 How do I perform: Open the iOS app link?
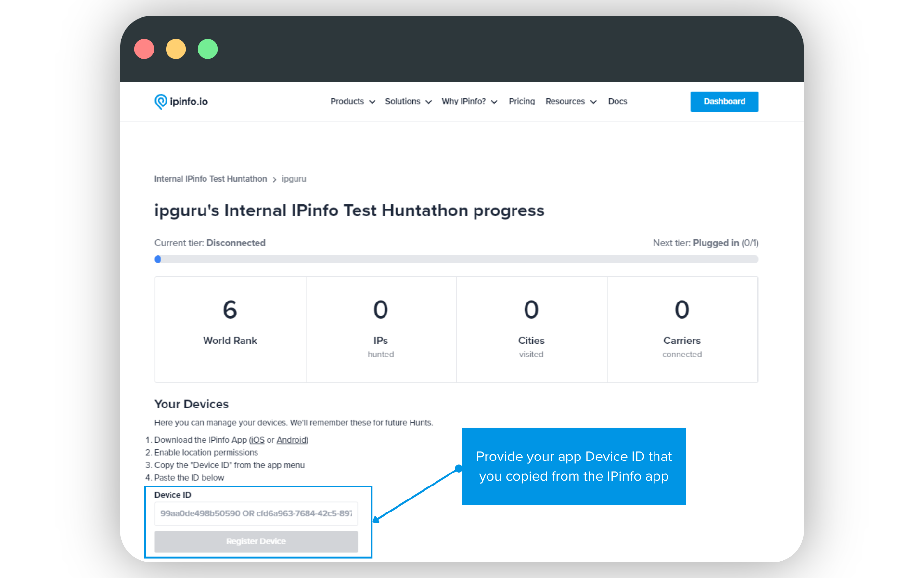[257, 440]
